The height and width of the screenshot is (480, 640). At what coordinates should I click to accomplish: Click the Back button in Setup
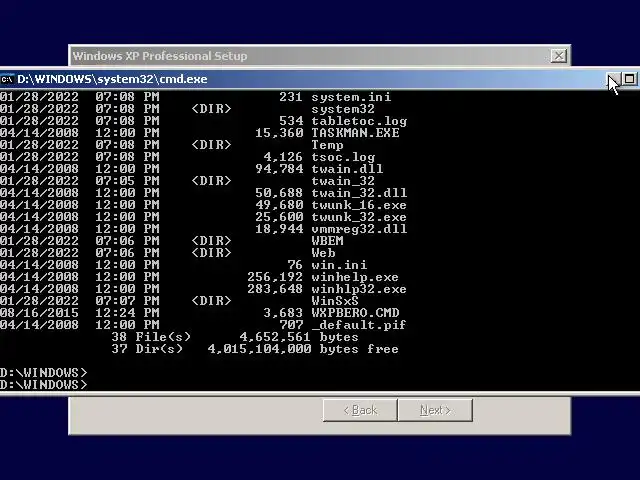pos(360,410)
